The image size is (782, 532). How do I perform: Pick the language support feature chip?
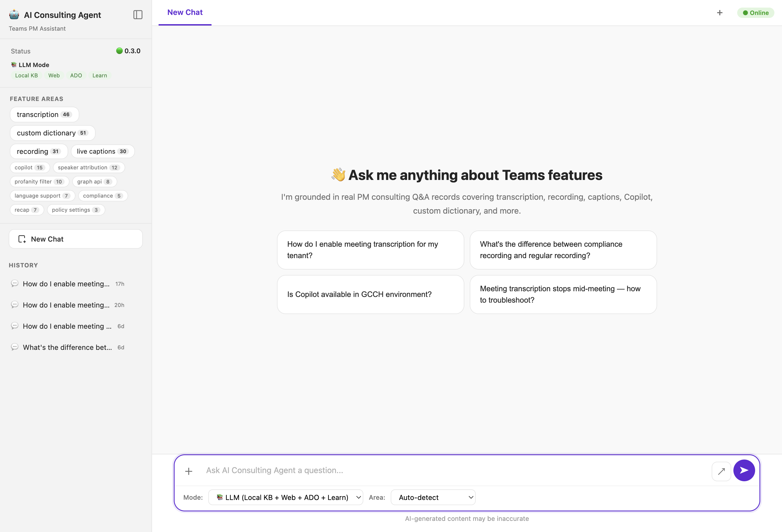point(42,196)
